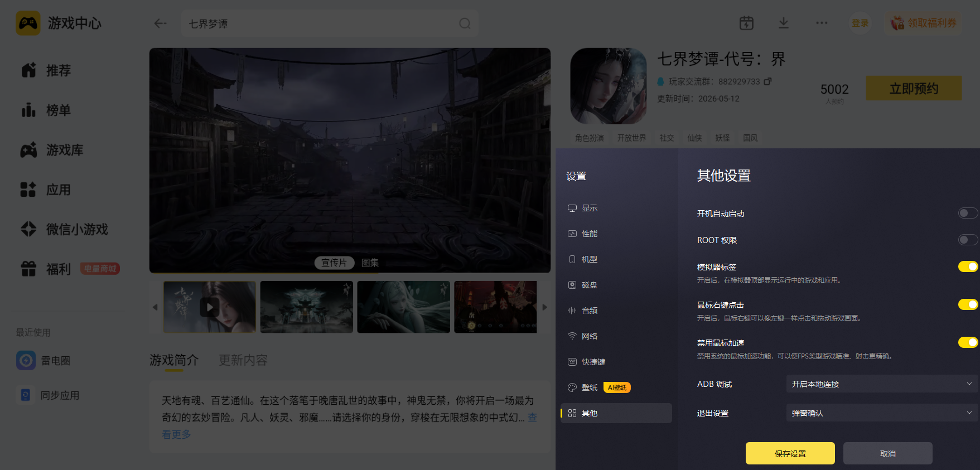The height and width of the screenshot is (470, 980).
Task: Enable 开机自动启动 toggle
Action: pos(968,213)
